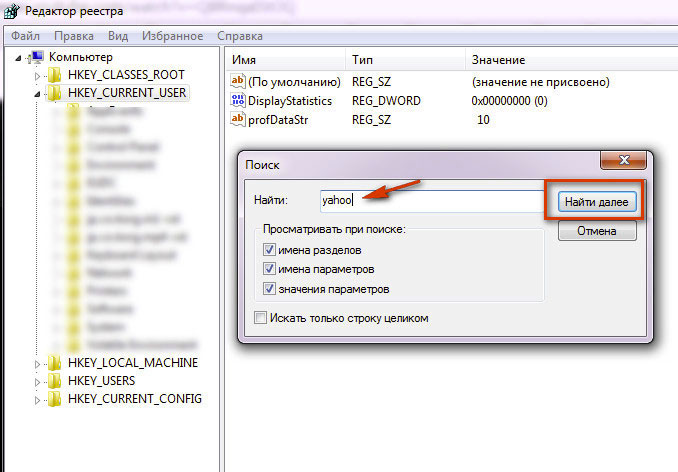Viewport: 678px width, 472px height.
Task: Click the HKEY_LOCAL_MACHINE folder icon
Action: tap(55, 363)
